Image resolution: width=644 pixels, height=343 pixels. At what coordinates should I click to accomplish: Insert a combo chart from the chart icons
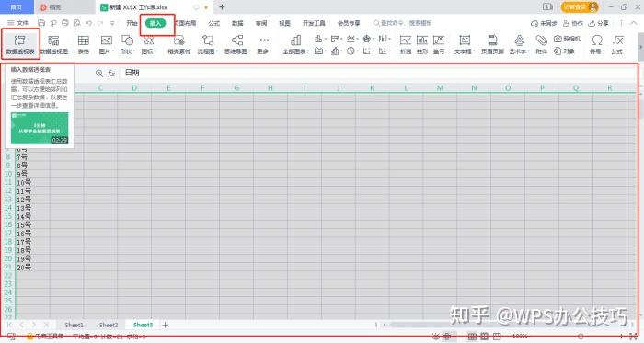tap(336, 51)
